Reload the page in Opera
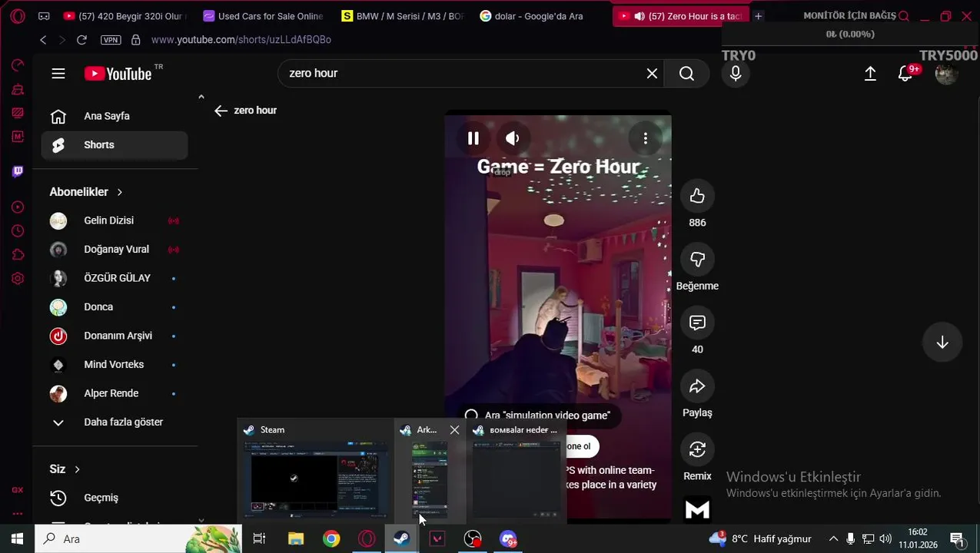This screenshot has height=553, width=980. pyautogui.click(x=81, y=40)
